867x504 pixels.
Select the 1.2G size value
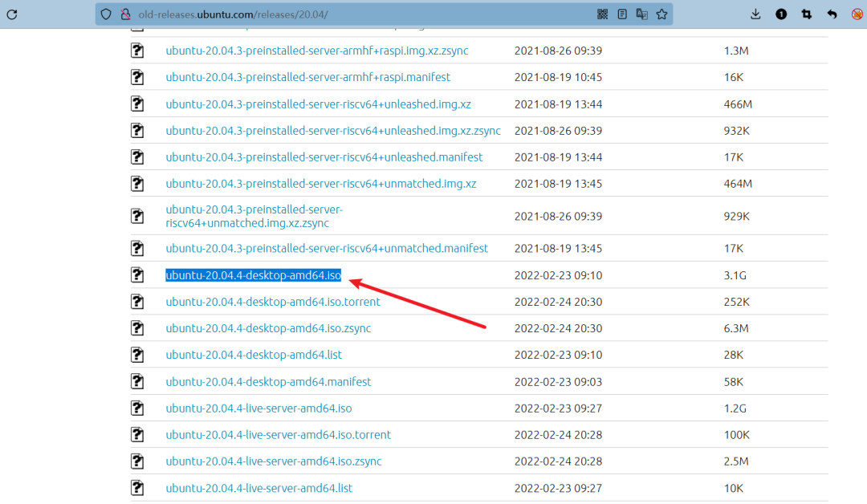[735, 408]
